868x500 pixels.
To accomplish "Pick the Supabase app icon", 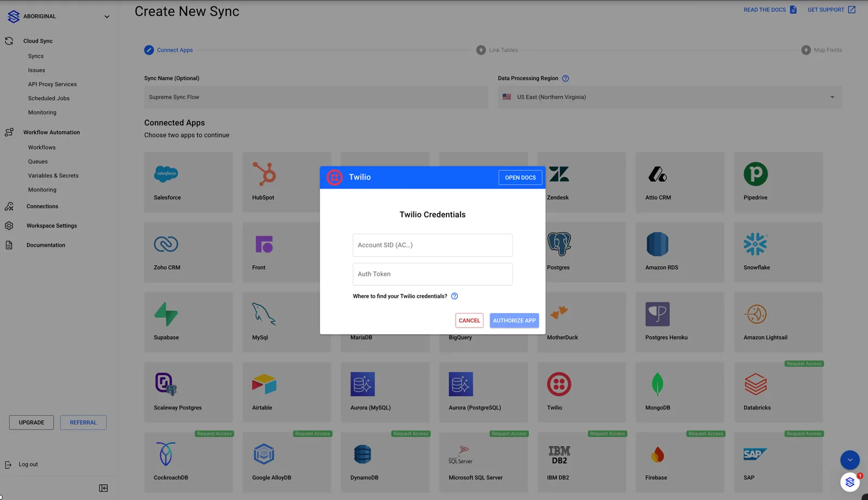I will pos(166,314).
